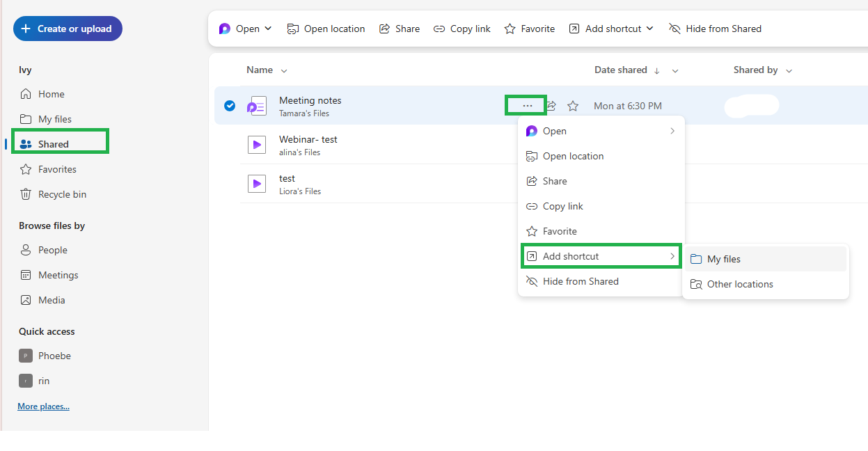The image size is (868, 451).
Task: Open the Meeting notes file
Action: tap(310, 100)
